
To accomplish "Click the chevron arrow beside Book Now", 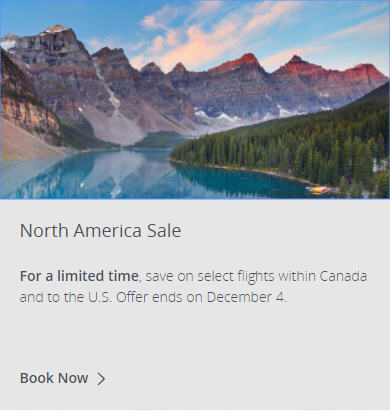I will 101,379.
